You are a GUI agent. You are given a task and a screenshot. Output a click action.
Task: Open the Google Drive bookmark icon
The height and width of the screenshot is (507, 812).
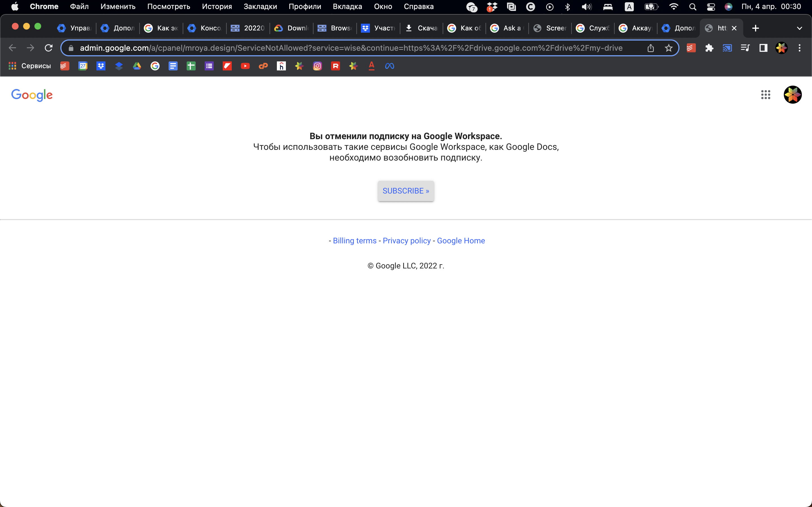[x=137, y=66]
